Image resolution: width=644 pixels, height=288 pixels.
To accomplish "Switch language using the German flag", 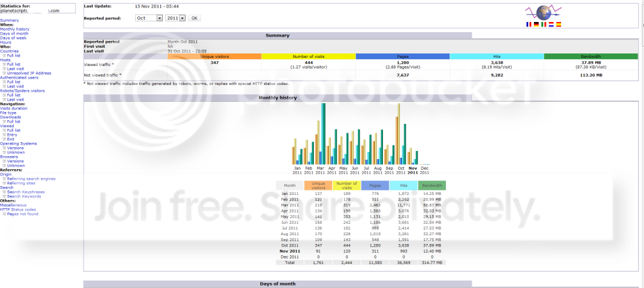I will click(x=536, y=25).
